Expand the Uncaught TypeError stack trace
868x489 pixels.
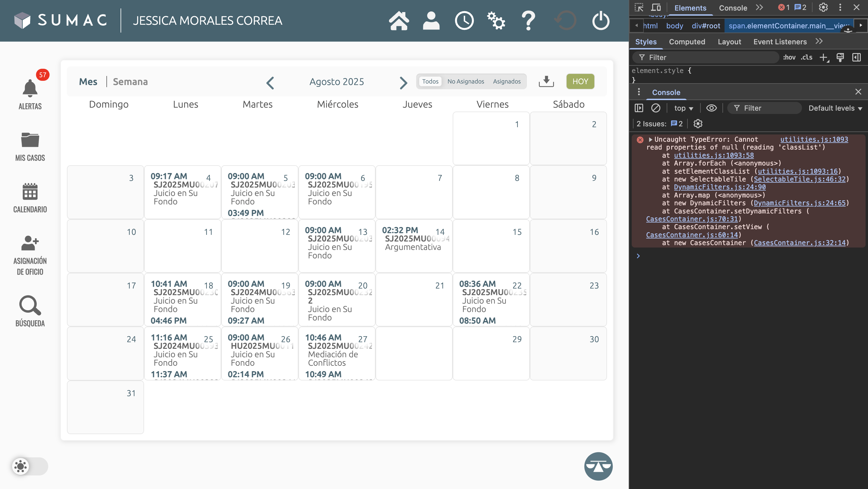650,140
